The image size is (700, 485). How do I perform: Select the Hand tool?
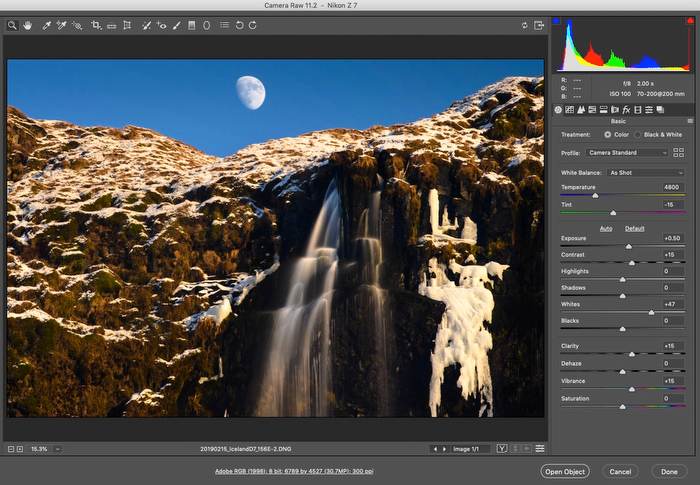click(x=27, y=25)
